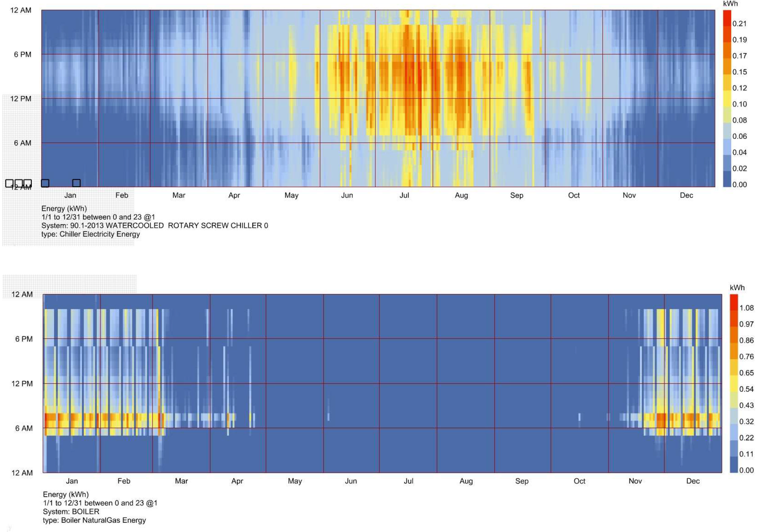This screenshot has width=763, height=532.
Task: Select the 12 PM label on the boiler heatmap axis
Action: click(22, 384)
